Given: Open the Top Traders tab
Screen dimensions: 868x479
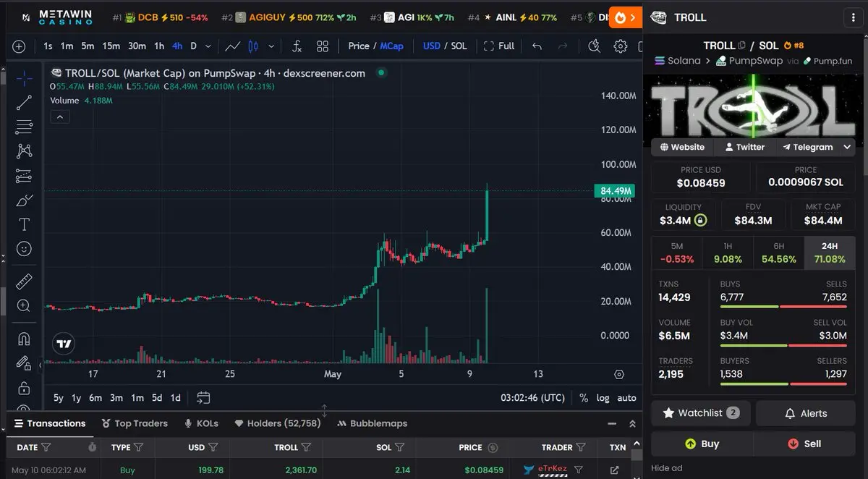Looking at the screenshot, I should pyautogui.click(x=135, y=423).
